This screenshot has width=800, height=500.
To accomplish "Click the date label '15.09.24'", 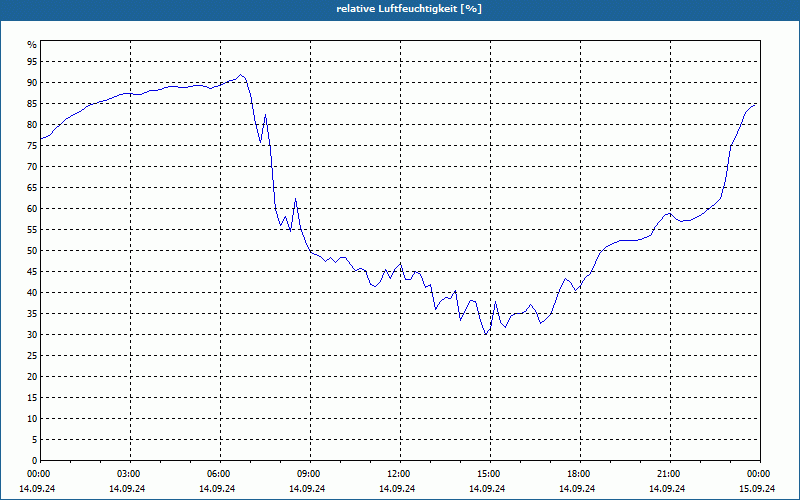I will pyautogui.click(x=758, y=488).
